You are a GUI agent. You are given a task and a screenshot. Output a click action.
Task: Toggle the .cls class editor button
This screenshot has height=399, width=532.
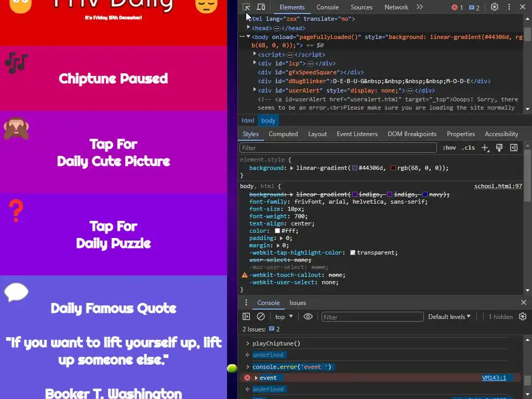[468, 148]
